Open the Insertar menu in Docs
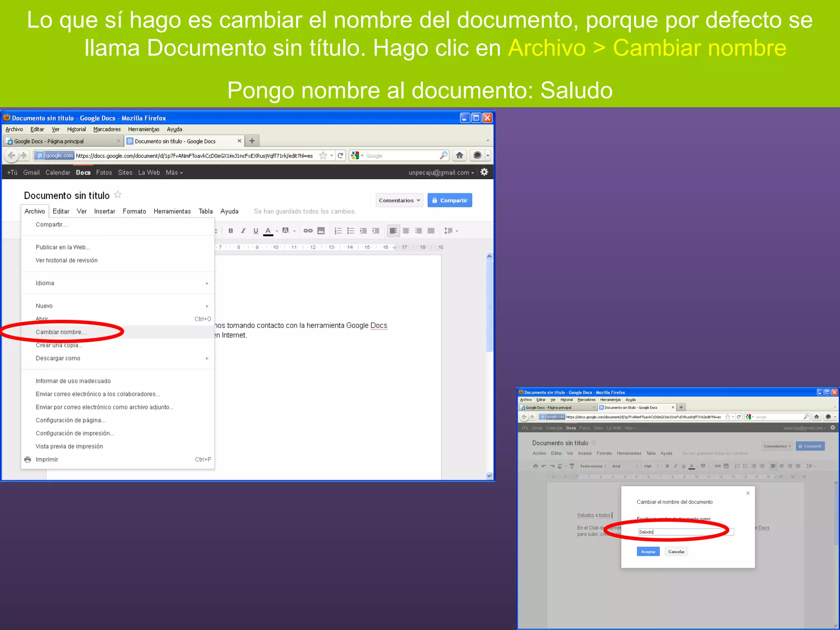The image size is (840, 630). point(105,211)
